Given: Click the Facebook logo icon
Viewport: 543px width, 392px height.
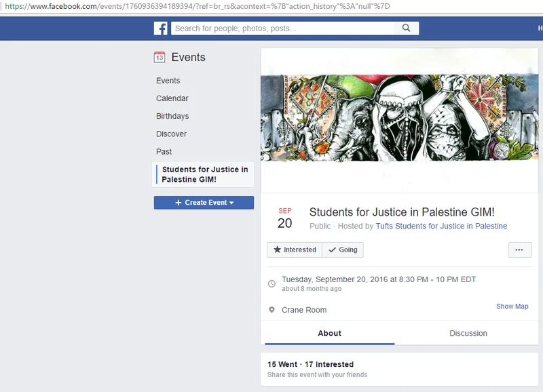Looking at the screenshot, I should [160, 28].
